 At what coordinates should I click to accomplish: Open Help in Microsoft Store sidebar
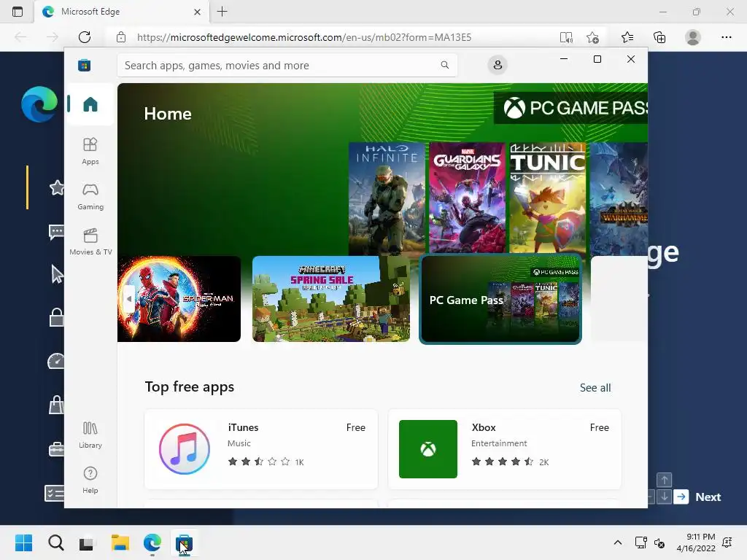click(90, 481)
